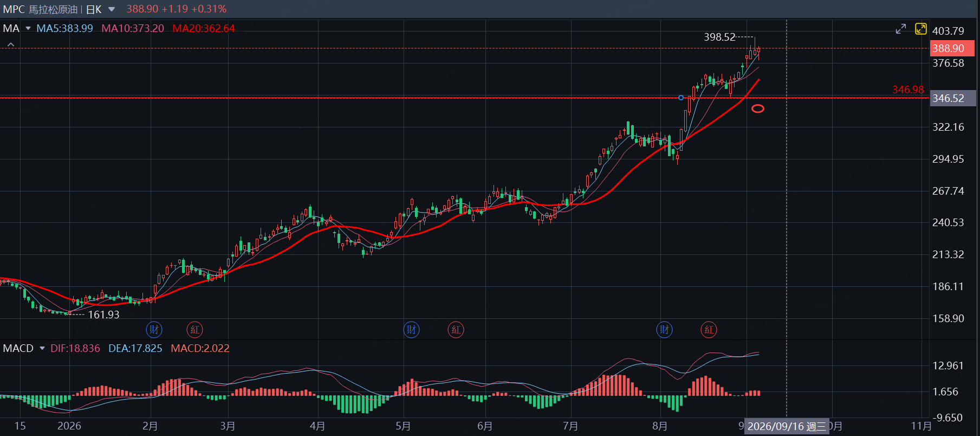980x436 pixels.
Task: Collapse the MA panel with the up chevron
Action: [x=11, y=45]
